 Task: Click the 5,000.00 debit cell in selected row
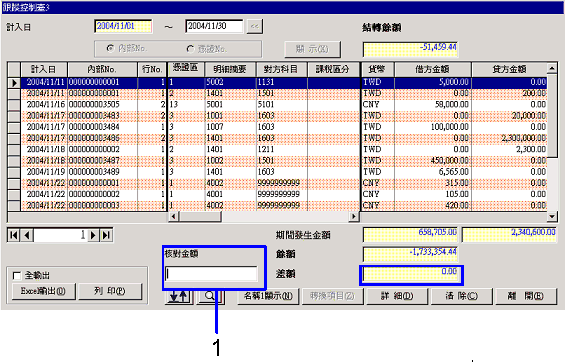433,83
